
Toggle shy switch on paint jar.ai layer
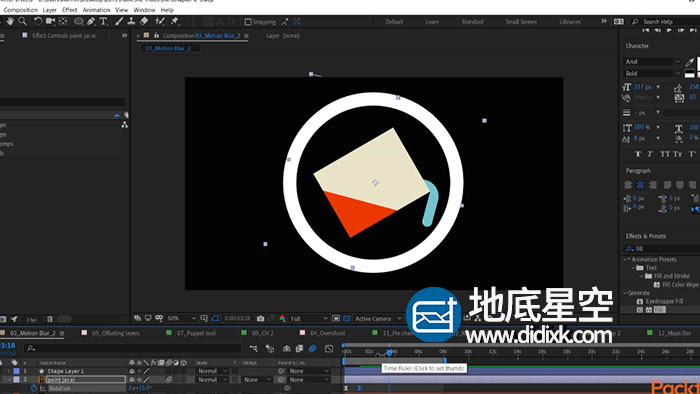[x=132, y=379]
